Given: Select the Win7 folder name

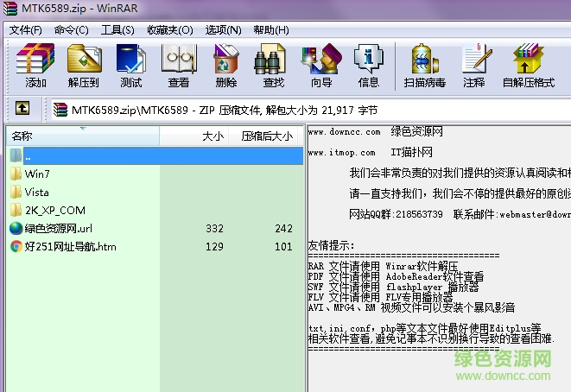Looking at the screenshot, I should pos(37,174).
